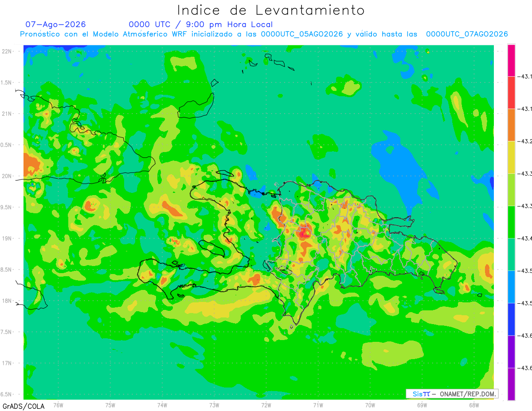This screenshot has height=411, width=532.
Task: Click the title 'Indice de Levantamiento'
Action: pyautogui.click(x=271, y=10)
